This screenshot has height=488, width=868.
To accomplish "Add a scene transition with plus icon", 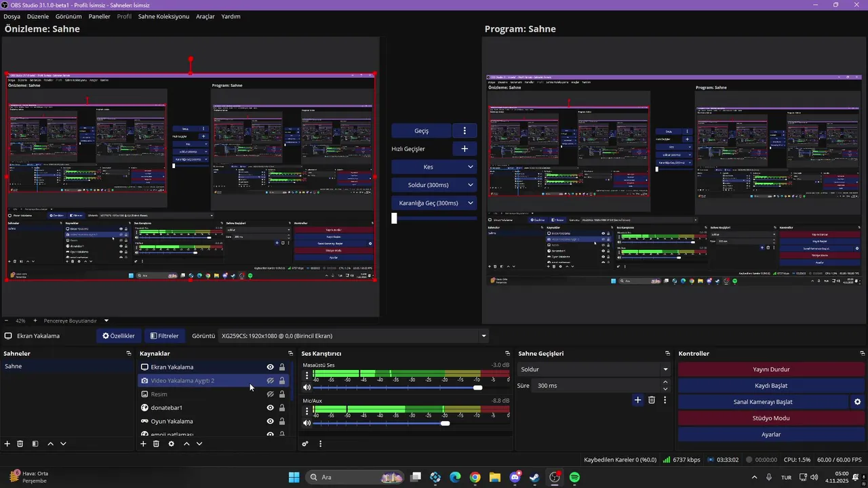I will 637,400.
